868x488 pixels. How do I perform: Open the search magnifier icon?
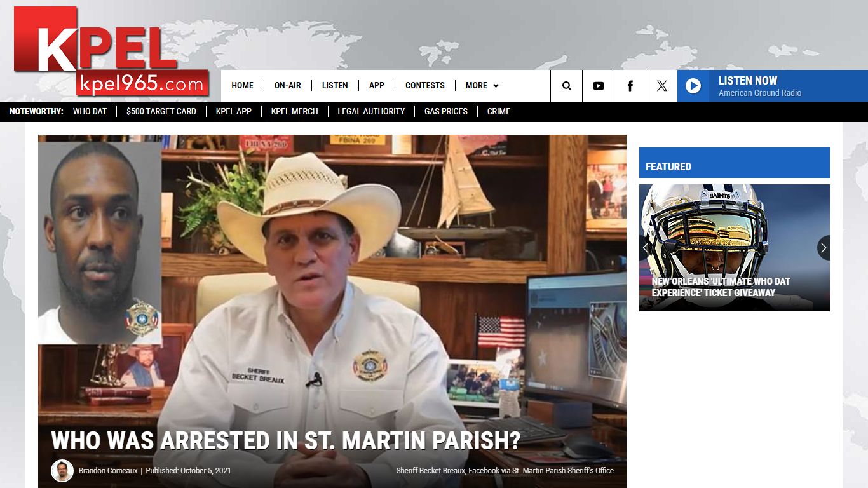click(566, 86)
